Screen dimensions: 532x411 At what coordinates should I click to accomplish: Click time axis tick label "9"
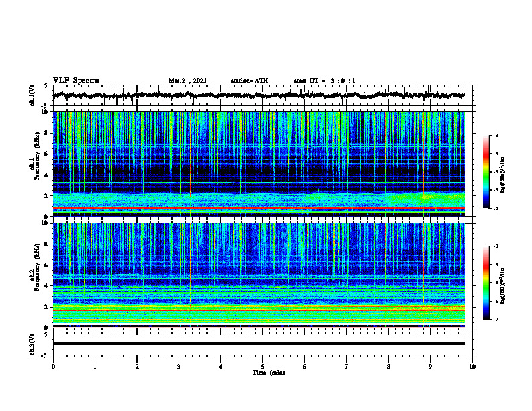click(x=430, y=367)
